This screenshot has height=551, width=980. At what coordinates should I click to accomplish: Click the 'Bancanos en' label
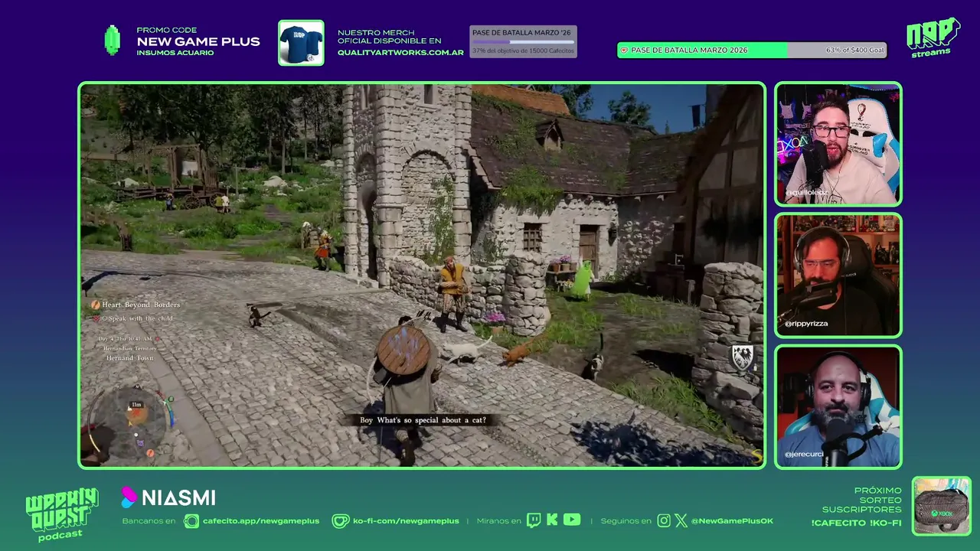pyautogui.click(x=149, y=521)
